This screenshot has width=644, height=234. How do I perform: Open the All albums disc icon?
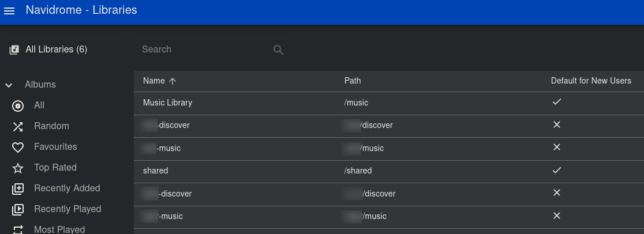pyautogui.click(x=18, y=105)
